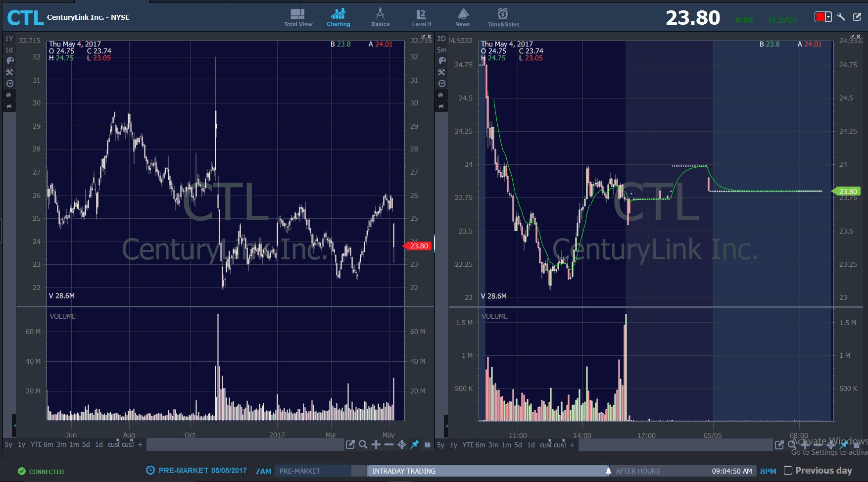The height and width of the screenshot is (482, 868).
Task: Open settings wrench in top header
Action: point(841,17)
